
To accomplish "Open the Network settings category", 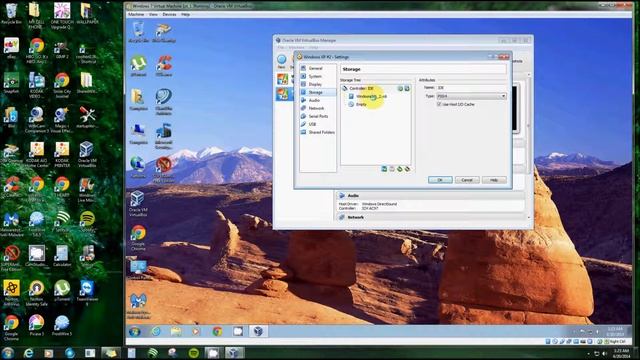I will pos(316,108).
